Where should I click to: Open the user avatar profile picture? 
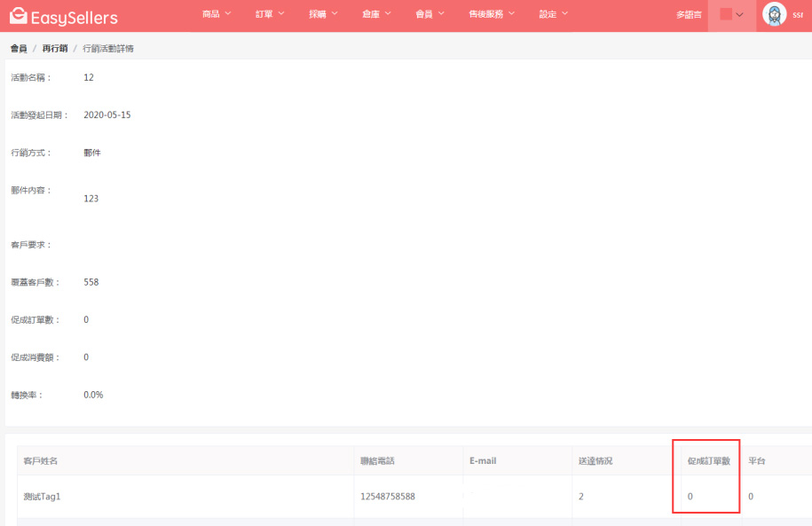(774, 14)
